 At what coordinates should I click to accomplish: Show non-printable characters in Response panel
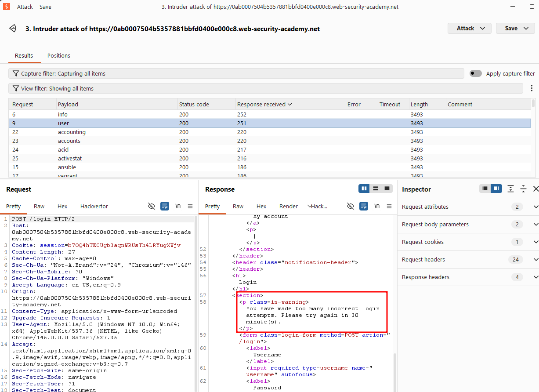[377, 206]
